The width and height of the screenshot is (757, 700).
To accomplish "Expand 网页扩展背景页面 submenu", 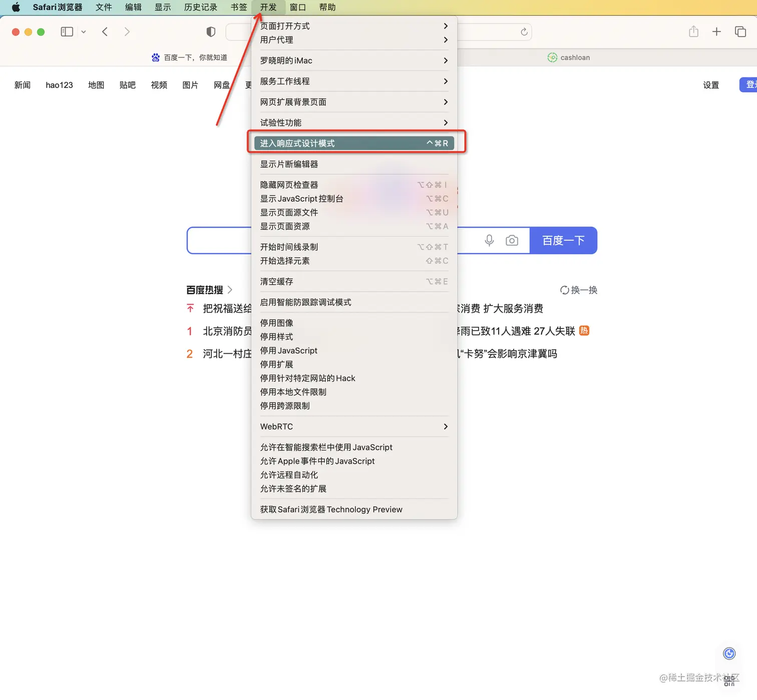I will click(354, 102).
